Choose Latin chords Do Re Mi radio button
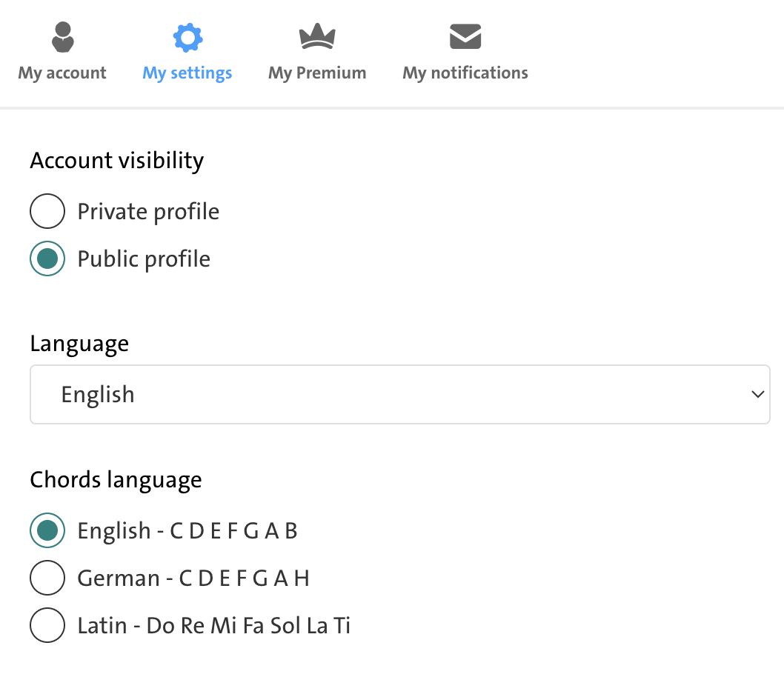Image resolution: width=784 pixels, height=677 pixels. click(x=47, y=625)
